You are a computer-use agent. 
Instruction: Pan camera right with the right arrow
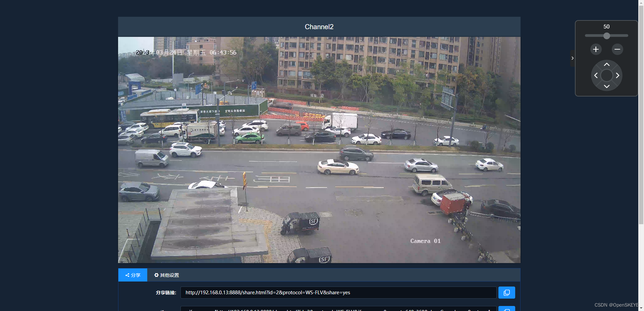pos(618,75)
